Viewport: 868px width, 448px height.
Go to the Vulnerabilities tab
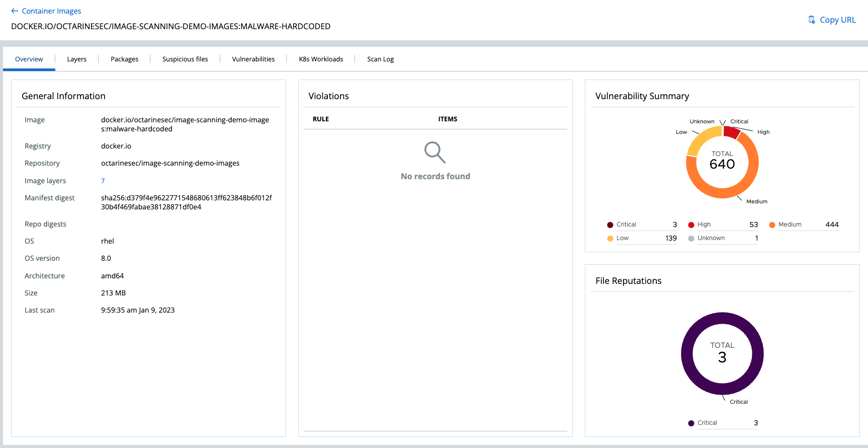253,59
